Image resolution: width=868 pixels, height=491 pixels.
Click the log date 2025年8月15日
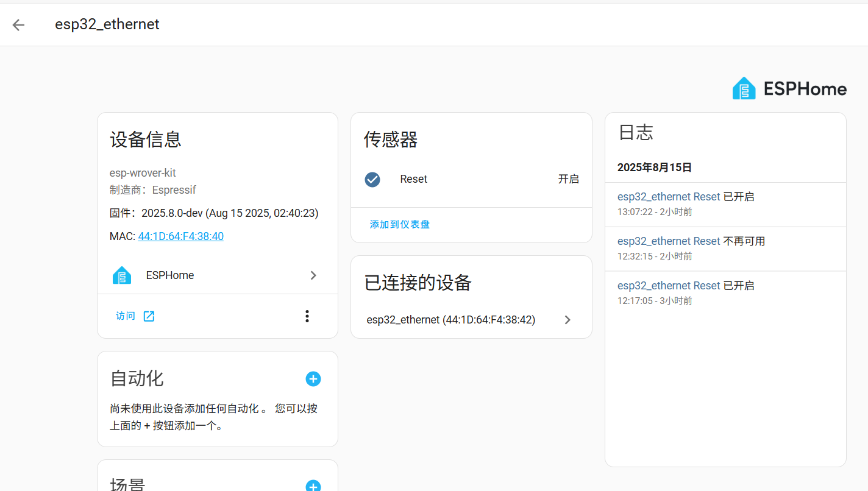coord(655,168)
